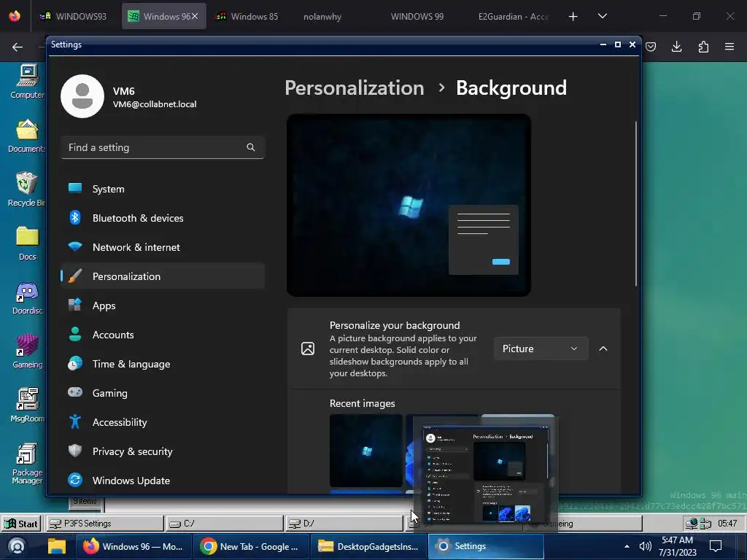Click the Pocket save icon in Firefox
This screenshot has height=560, width=747.
click(651, 47)
